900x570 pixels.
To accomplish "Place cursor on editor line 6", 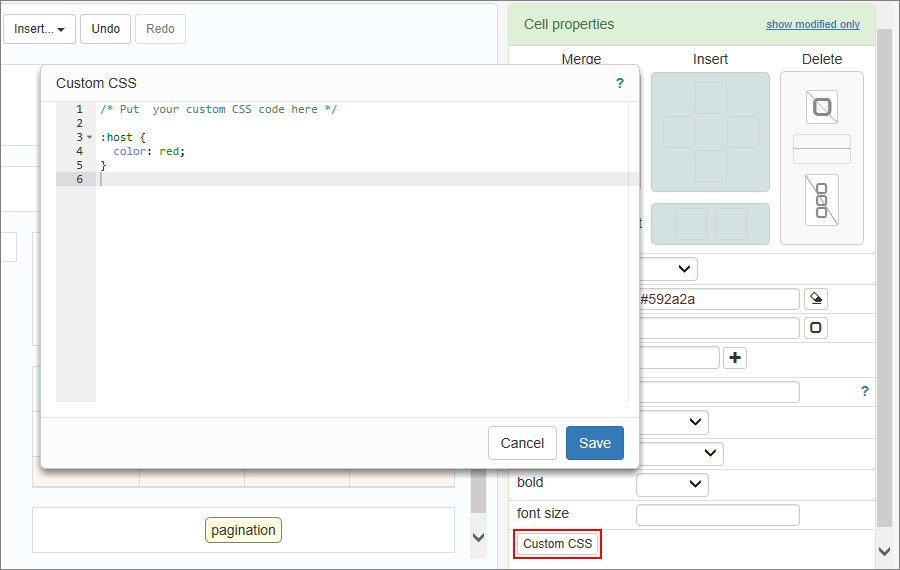I will coord(367,179).
